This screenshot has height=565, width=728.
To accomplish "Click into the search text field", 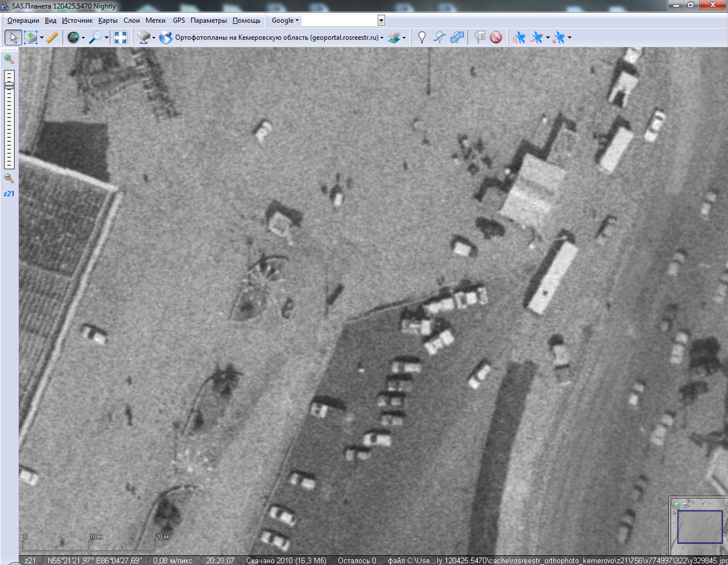I will pyautogui.click(x=340, y=20).
